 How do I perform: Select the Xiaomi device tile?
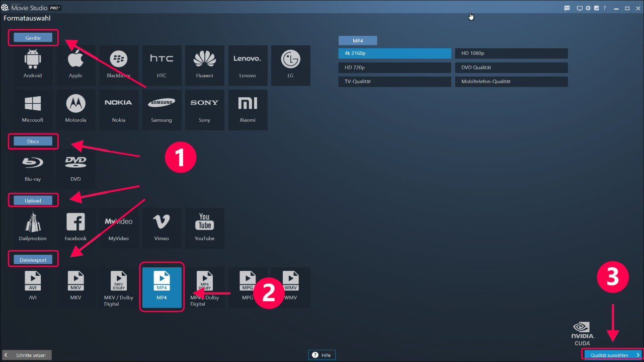pos(248,110)
